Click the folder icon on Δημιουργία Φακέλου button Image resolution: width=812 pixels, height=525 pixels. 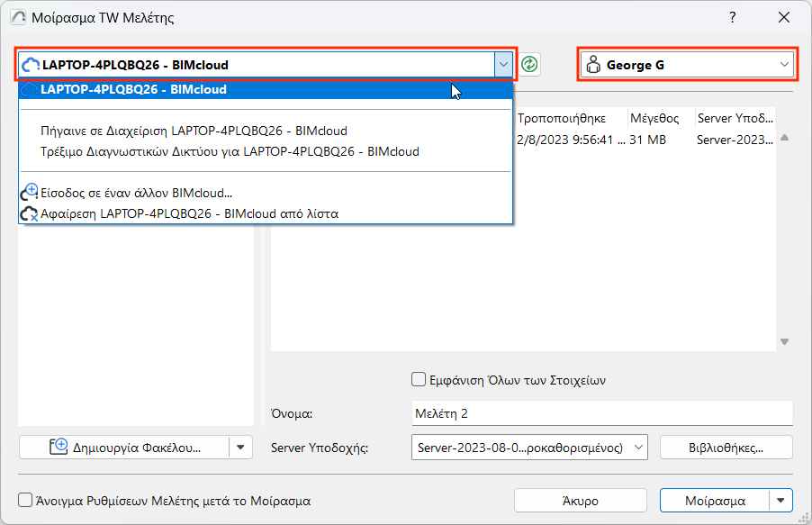[59, 447]
